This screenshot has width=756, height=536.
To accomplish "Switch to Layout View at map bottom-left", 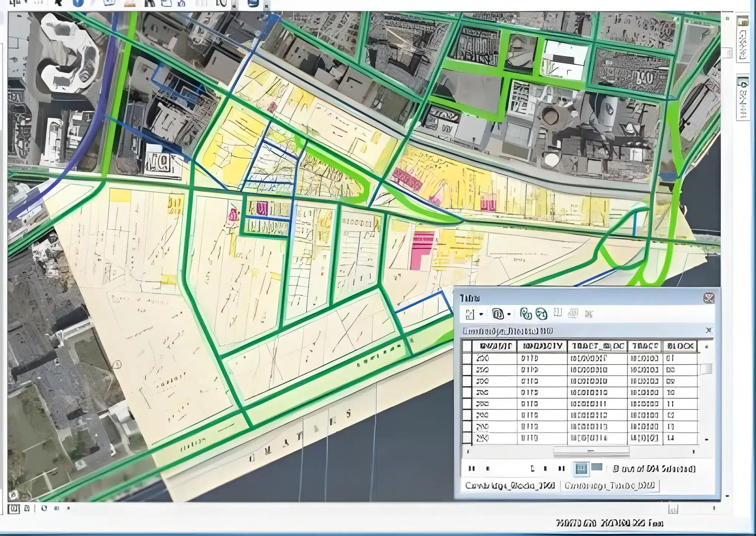I will pyautogui.click(x=27, y=508).
